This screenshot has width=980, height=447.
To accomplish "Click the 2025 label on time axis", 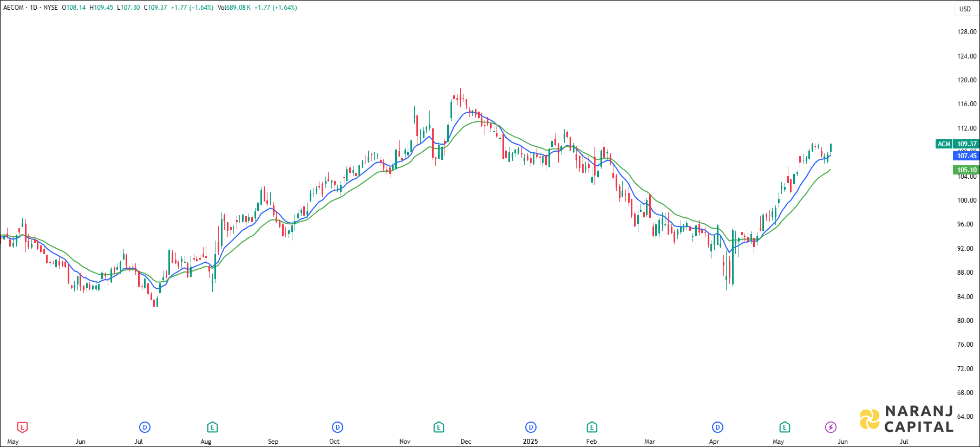I will pyautogui.click(x=531, y=442).
